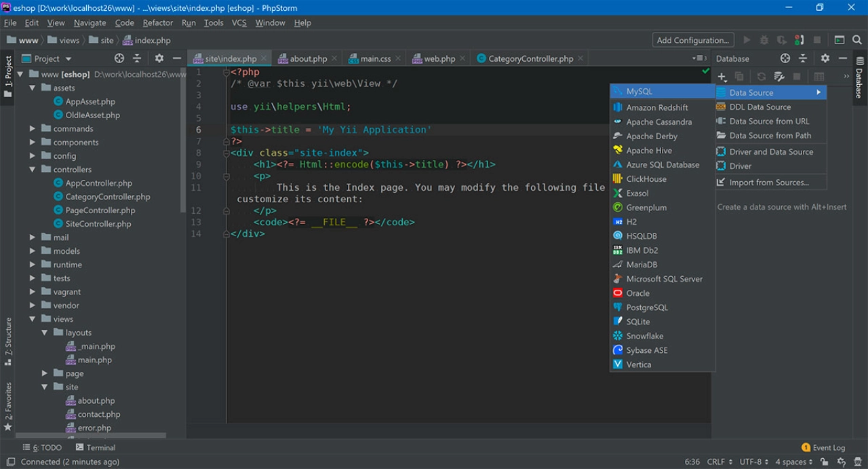Open the Database tool window side tab

click(x=859, y=78)
